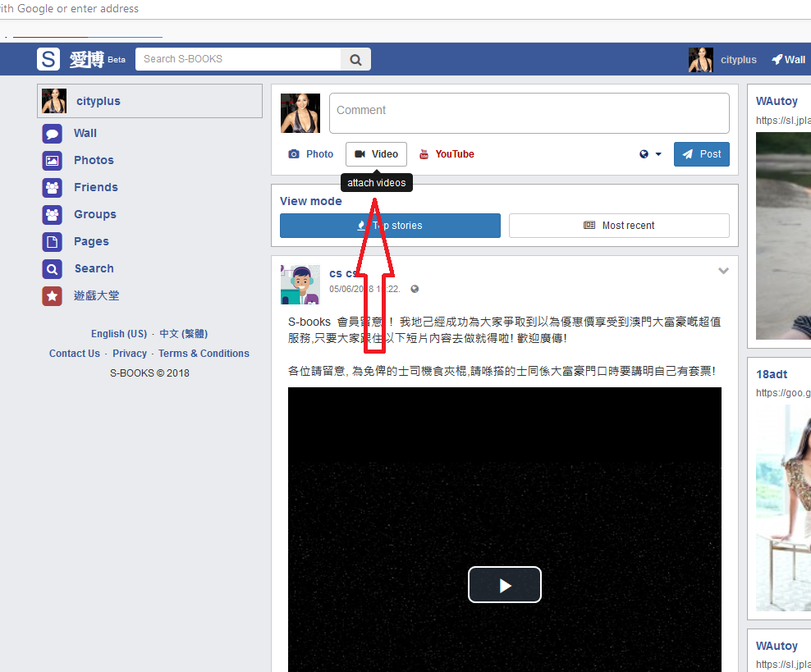The height and width of the screenshot is (672, 811).
Task: Open Photos in the sidebar
Action: click(x=94, y=160)
